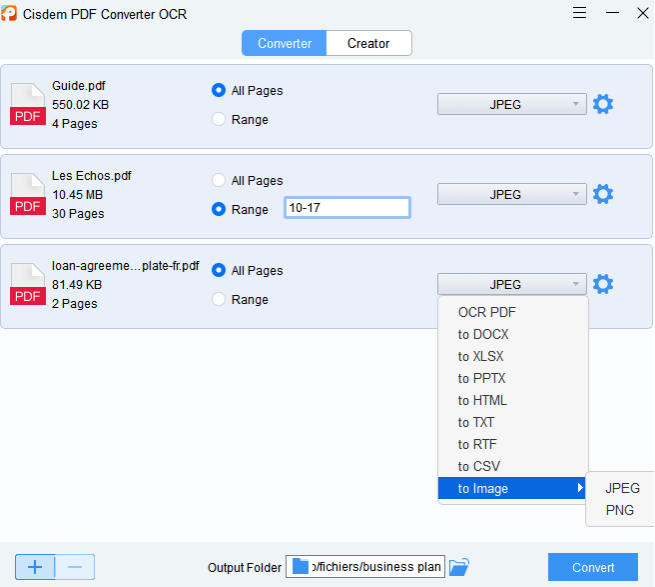Select Range option for loan-agreement file
This screenshot has width=655, height=587.
pos(218,299)
